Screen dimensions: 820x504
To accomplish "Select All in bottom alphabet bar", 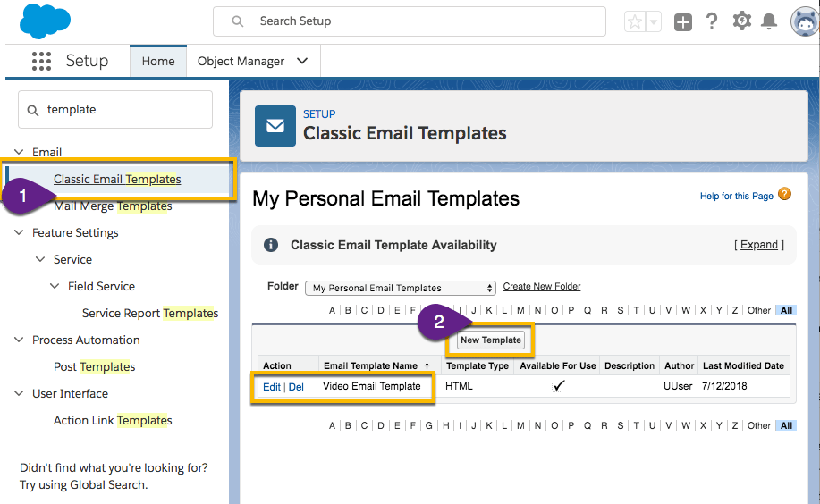I will point(786,425).
